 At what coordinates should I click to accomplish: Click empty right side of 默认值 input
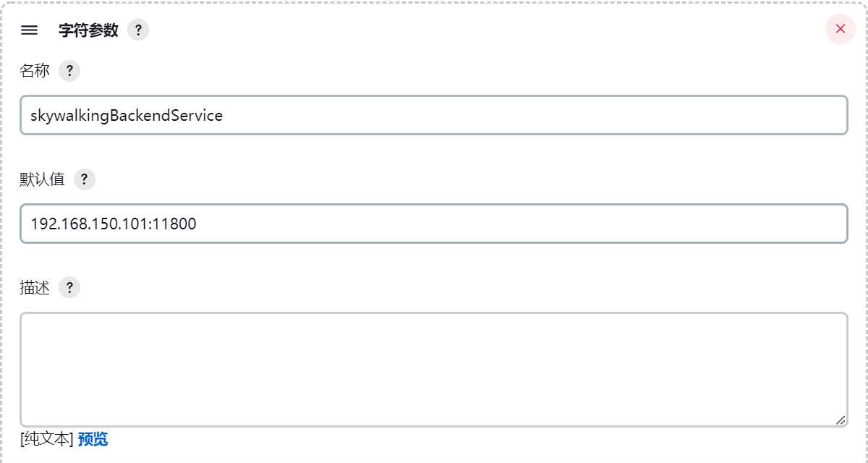coord(521,224)
